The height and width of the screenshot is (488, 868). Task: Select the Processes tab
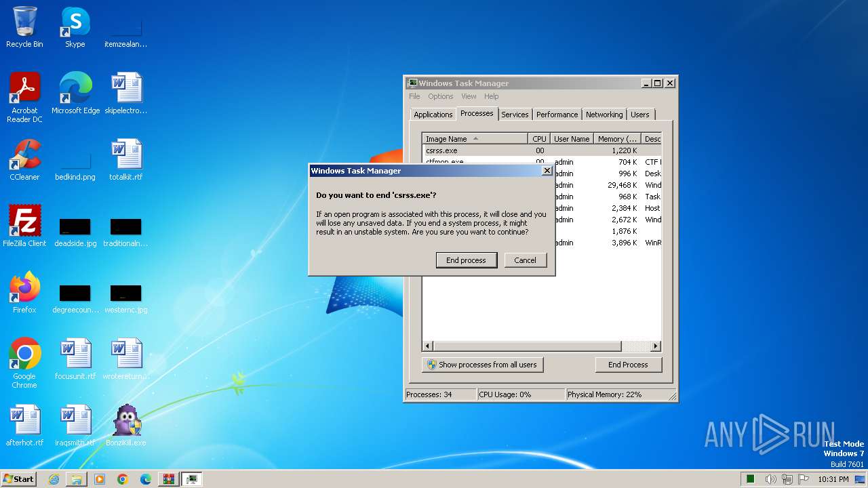pos(477,114)
